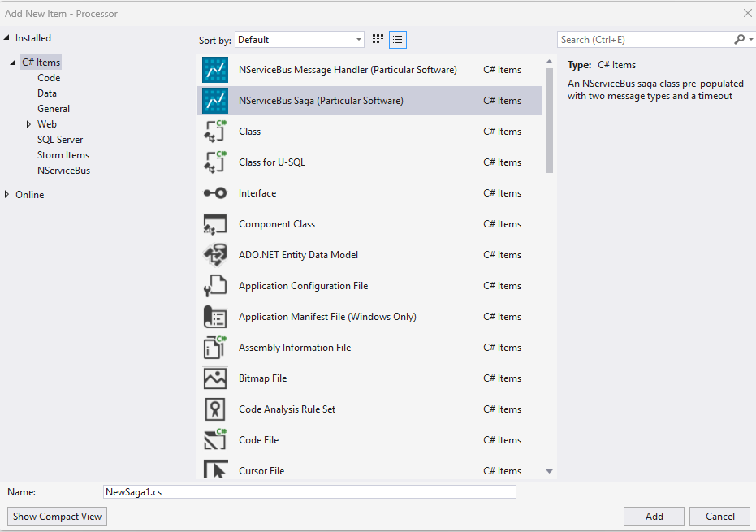Select the 'Class for U-SQL' row text

click(272, 162)
